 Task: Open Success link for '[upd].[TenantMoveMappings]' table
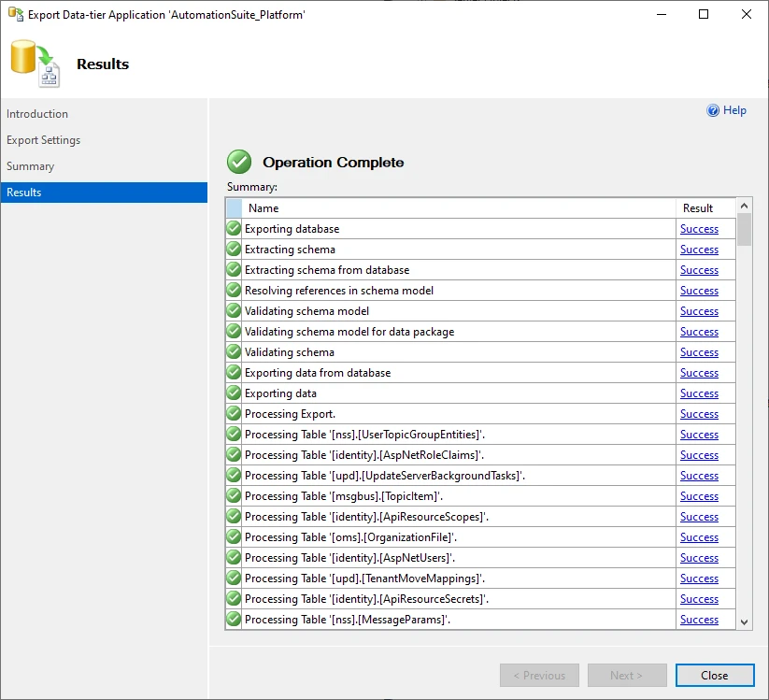699,579
